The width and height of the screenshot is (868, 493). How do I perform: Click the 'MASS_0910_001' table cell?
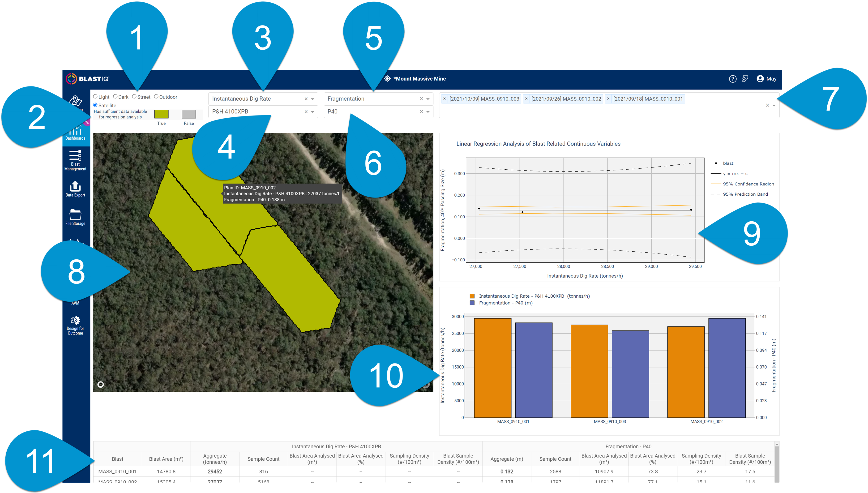pos(117,472)
